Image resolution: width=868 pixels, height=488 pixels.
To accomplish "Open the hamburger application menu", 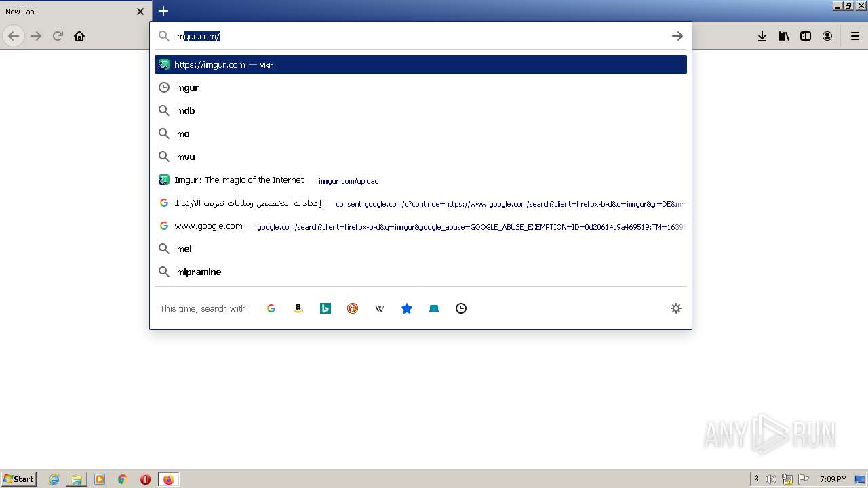I will [x=855, y=36].
